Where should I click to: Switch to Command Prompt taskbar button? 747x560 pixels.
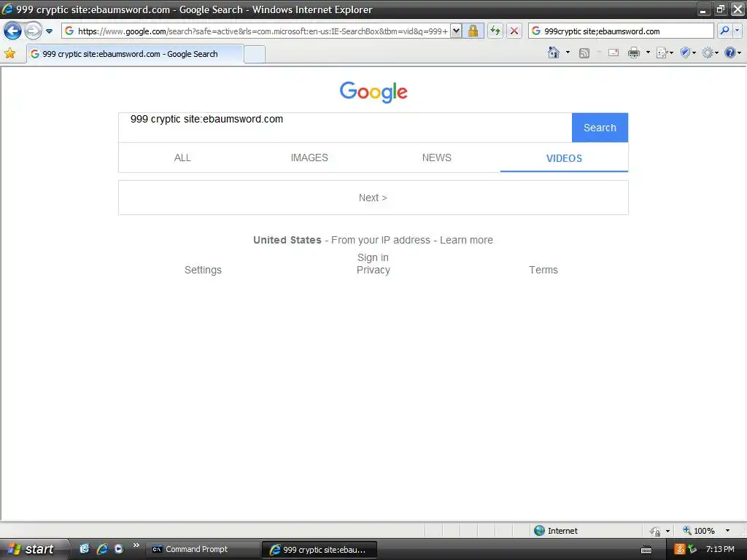pos(202,549)
